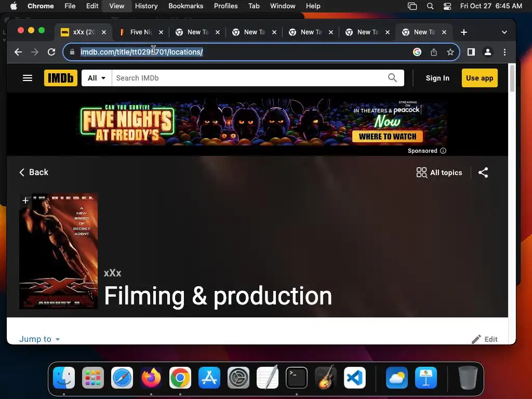Click the Sign In link
Screen dimensions: 532x399
[437, 78]
